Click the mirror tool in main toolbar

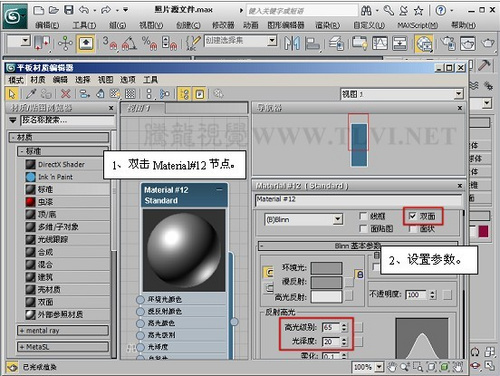tap(292, 43)
